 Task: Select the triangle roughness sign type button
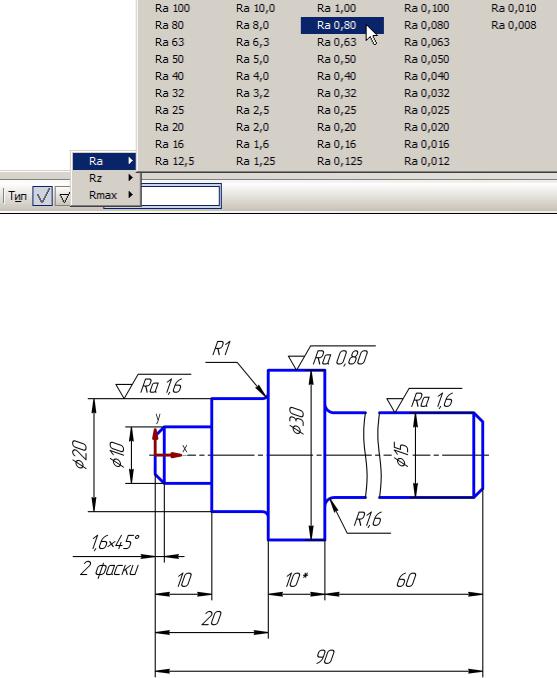pos(64,196)
